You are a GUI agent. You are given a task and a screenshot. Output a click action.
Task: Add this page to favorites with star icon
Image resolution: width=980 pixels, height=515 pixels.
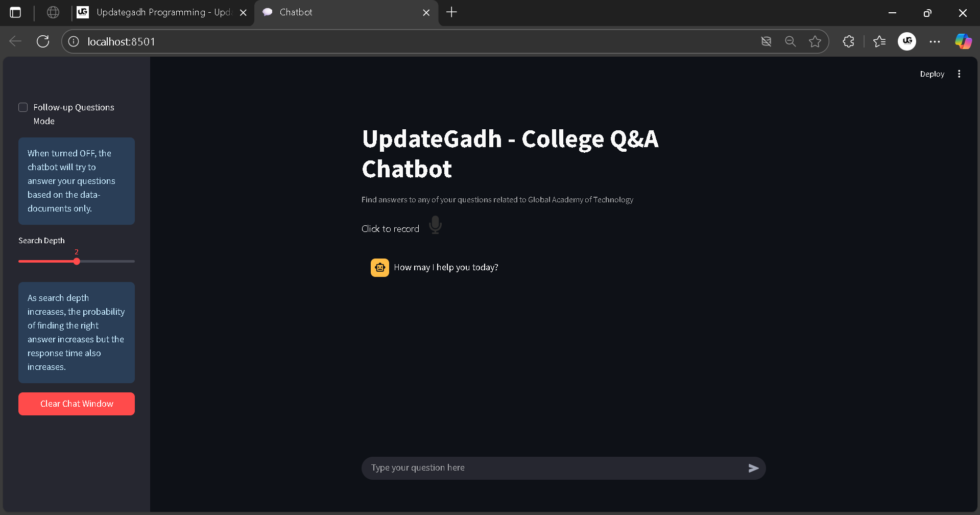[815, 41]
